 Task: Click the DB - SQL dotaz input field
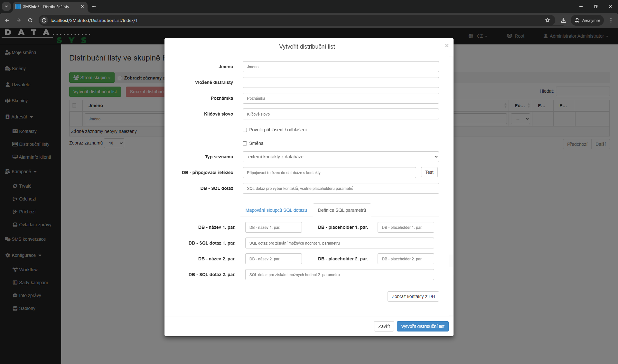(x=341, y=189)
